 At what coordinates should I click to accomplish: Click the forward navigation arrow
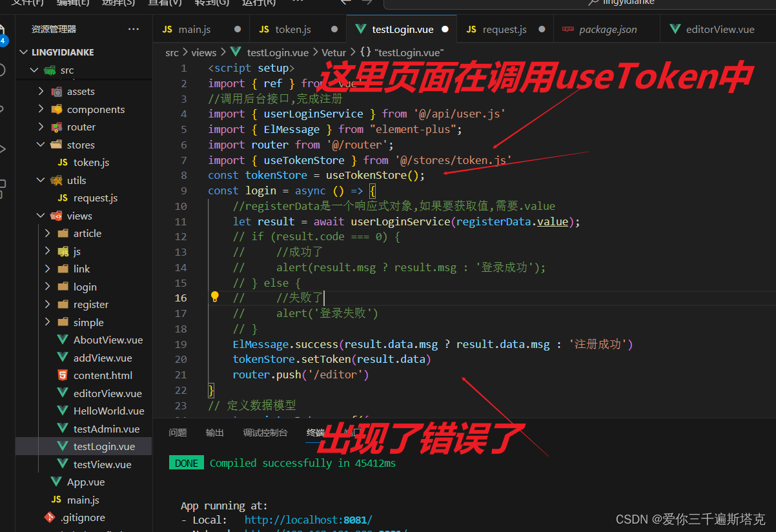[366, 4]
